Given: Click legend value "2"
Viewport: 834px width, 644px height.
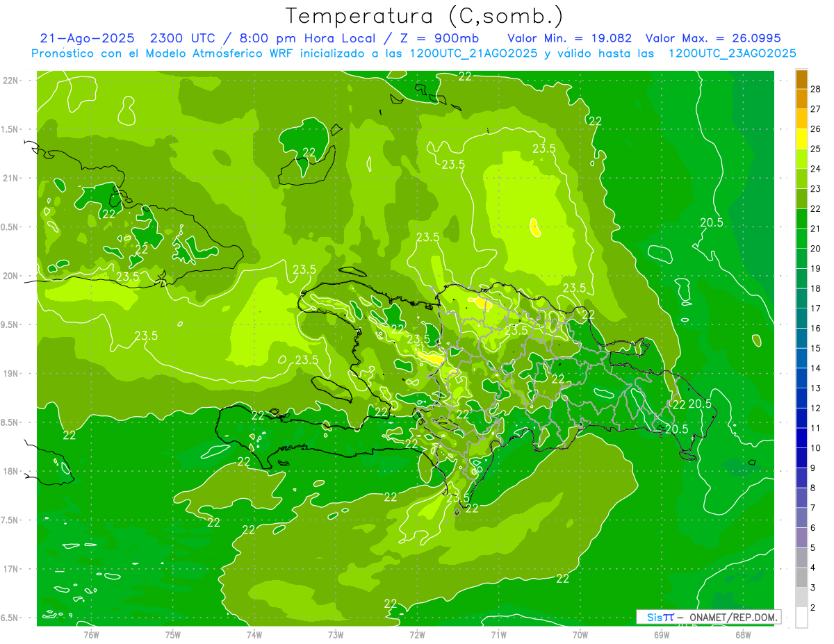Looking at the screenshot, I should coord(813,607).
